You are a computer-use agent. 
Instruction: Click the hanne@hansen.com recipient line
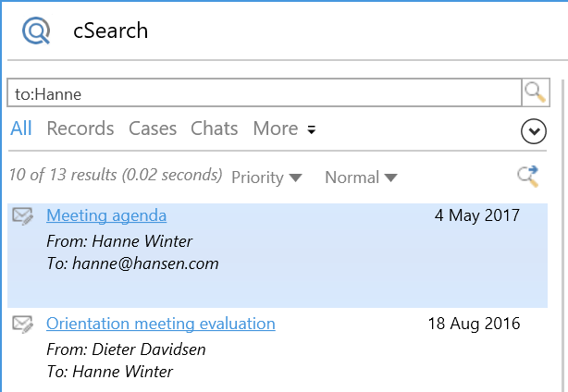coord(132,263)
